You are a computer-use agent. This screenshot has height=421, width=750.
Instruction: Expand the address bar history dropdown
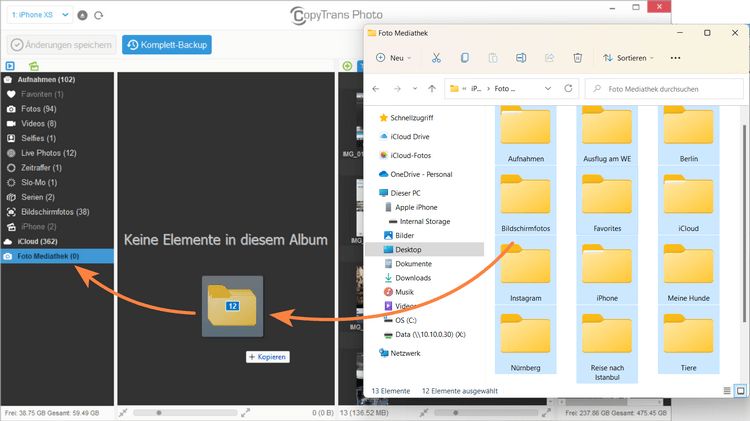548,89
